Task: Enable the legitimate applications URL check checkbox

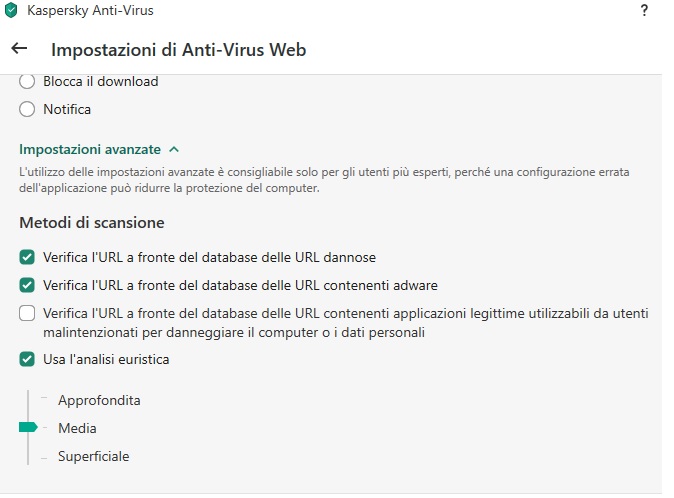Action: 27,313
